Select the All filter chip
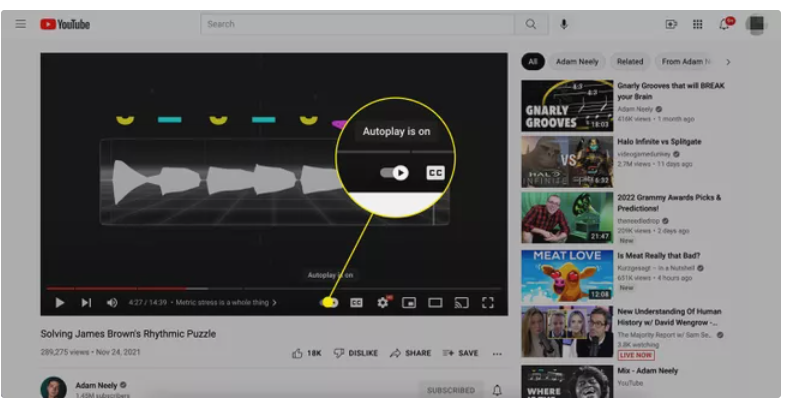The width and height of the screenshot is (798, 410). click(533, 62)
